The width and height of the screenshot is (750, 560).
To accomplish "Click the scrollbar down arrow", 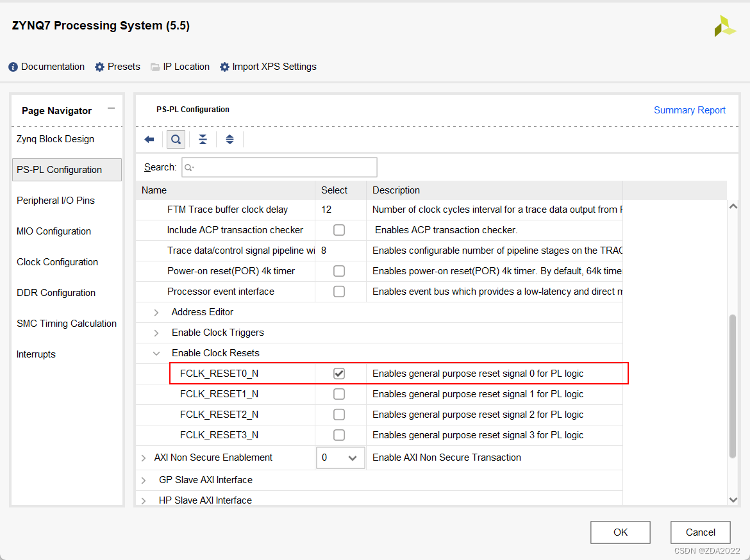I will coord(733,500).
